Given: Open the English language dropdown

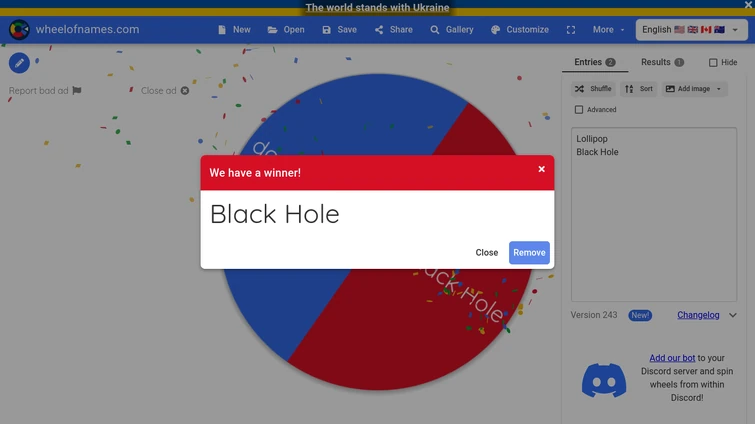Looking at the screenshot, I should coord(691,30).
